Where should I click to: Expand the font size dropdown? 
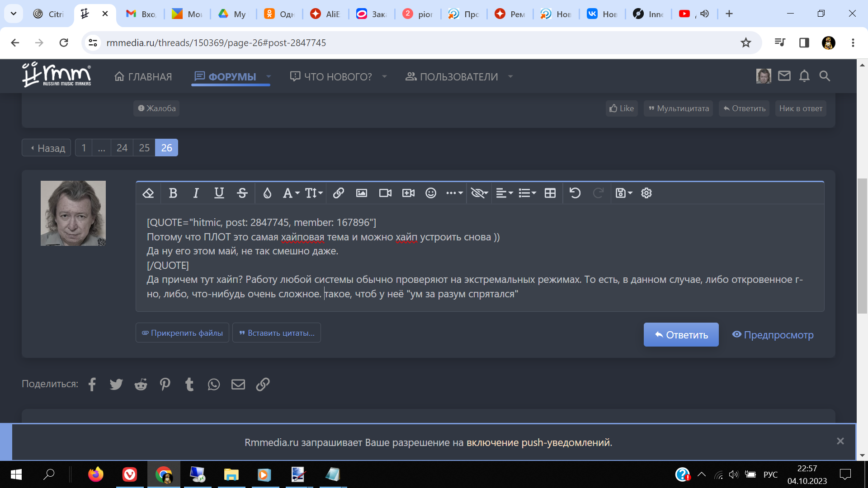tap(314, 193)
